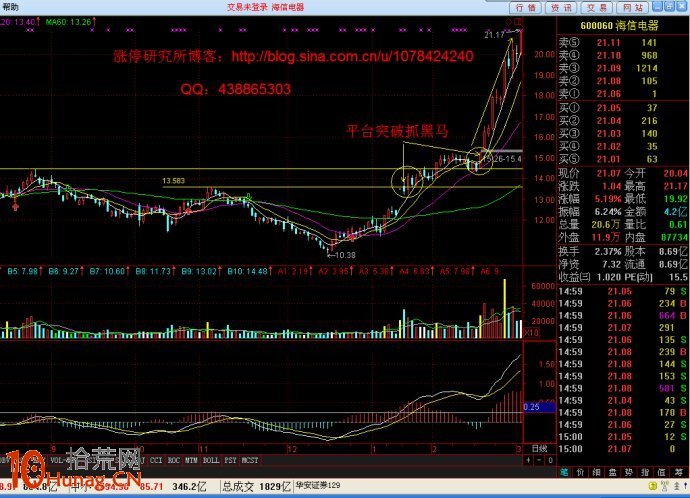Select the 盘 tab in quote panel
The image size is (690, 498).
pyautogui.click(x=613, y=472)
